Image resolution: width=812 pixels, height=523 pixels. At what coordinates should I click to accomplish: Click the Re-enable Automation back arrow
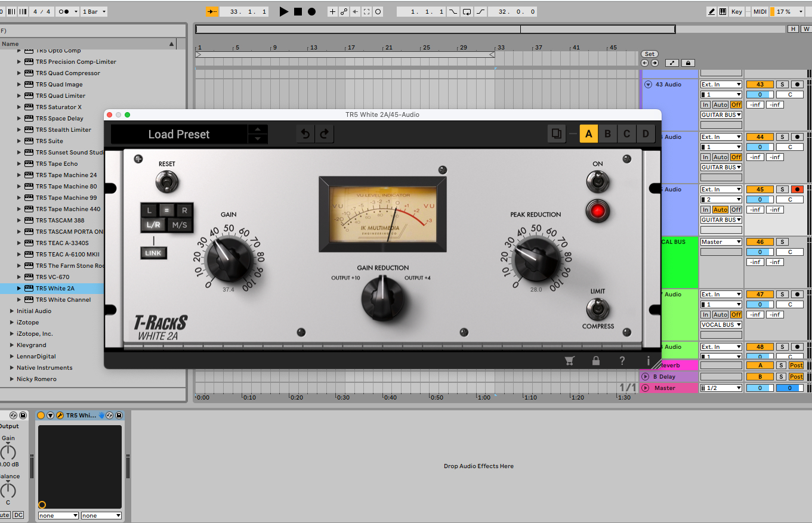356,11
